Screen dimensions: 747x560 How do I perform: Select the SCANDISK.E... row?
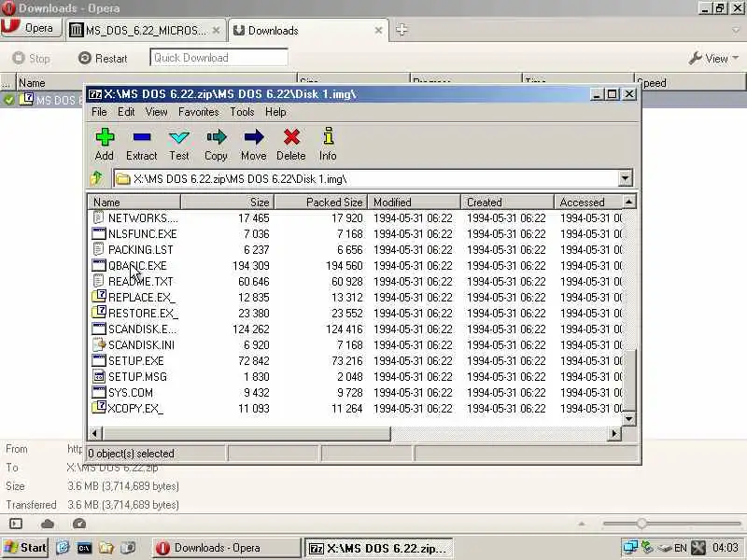(x=357, y=329)
